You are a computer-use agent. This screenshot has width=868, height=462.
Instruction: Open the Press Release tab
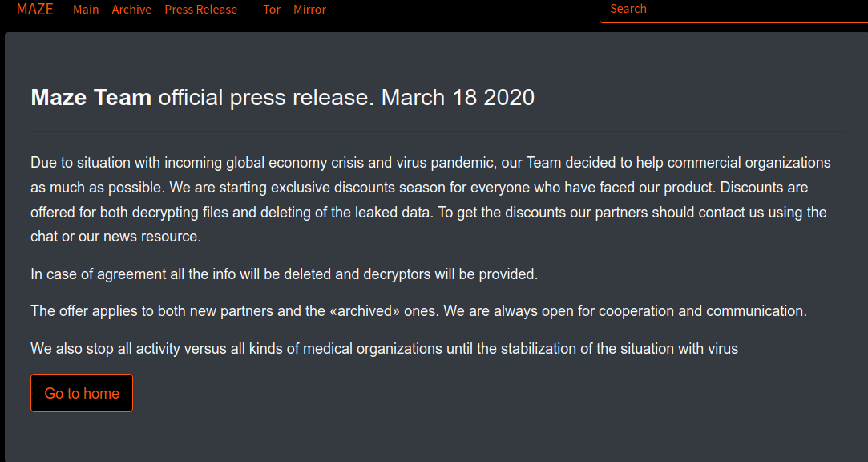201,10
